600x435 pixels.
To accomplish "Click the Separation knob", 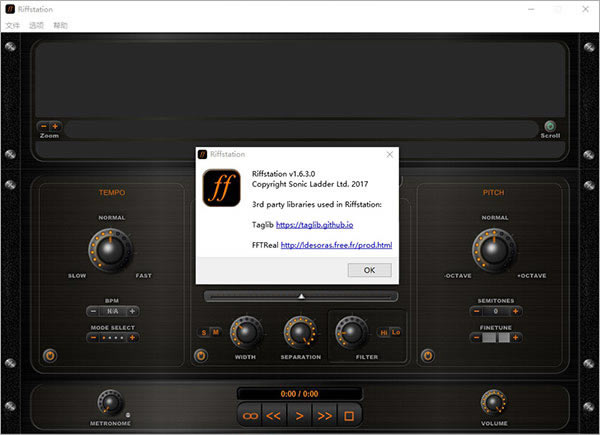I will pos(300,332).
